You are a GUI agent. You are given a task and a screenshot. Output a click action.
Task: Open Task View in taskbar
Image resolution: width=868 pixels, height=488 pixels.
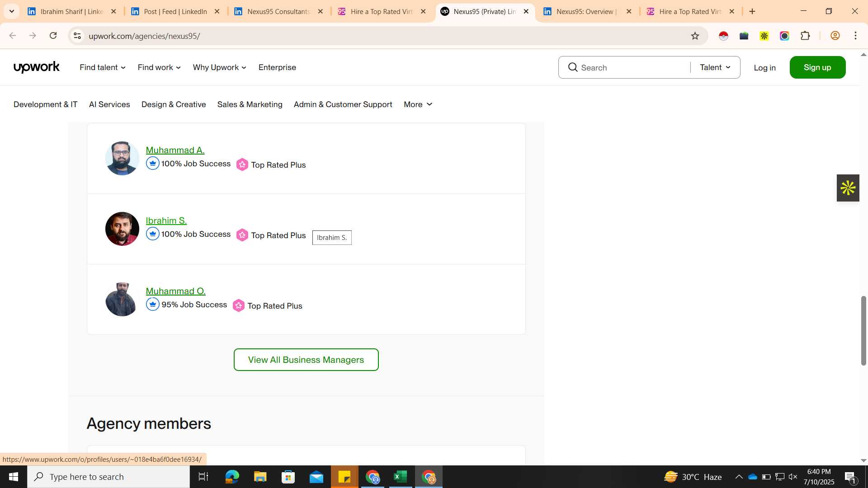[203, 477]
